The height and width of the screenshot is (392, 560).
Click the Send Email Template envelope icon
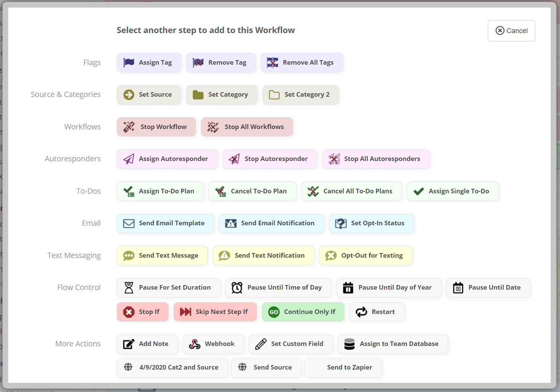(129, 223)
